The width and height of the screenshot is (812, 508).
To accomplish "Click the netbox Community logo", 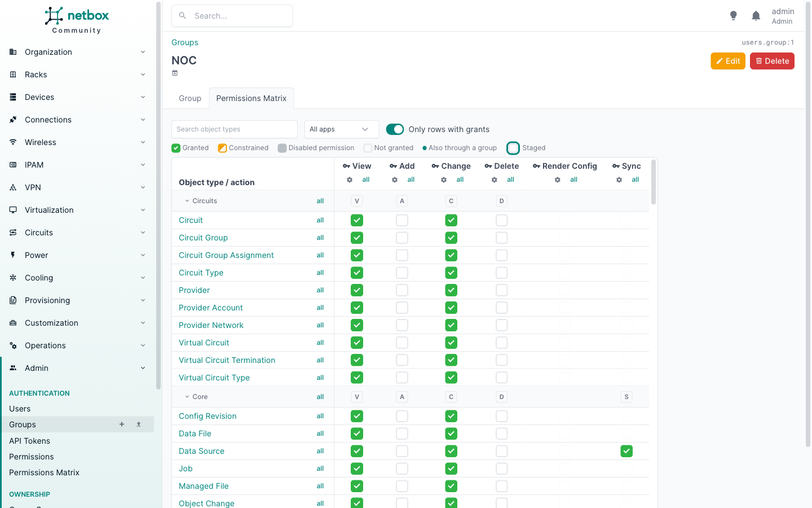I will (x=77, y=20).
